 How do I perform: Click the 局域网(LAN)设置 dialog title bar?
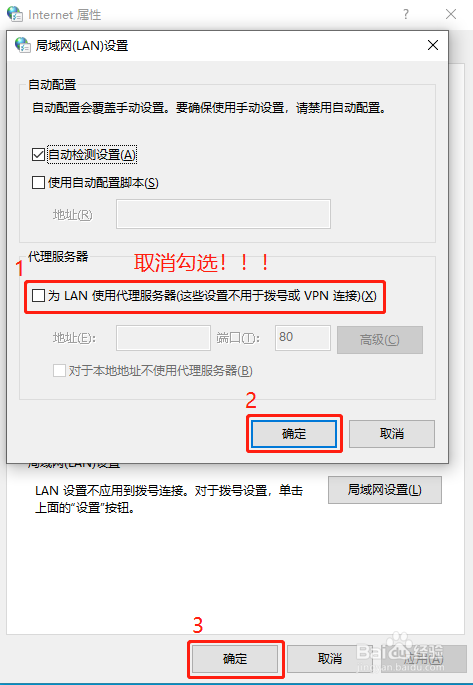pyautogui.click(x=227, y=45)
